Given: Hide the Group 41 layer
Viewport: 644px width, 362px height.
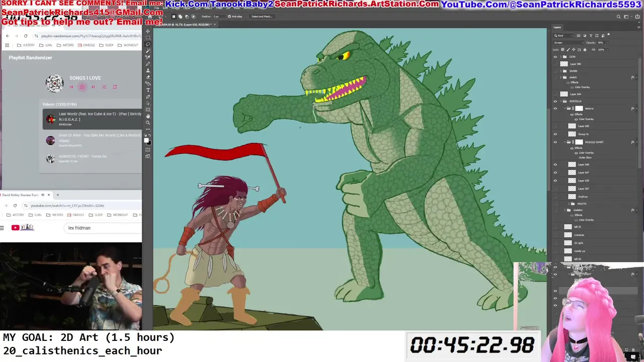Looking at the screenshot, I should click(x=555, y=134).
